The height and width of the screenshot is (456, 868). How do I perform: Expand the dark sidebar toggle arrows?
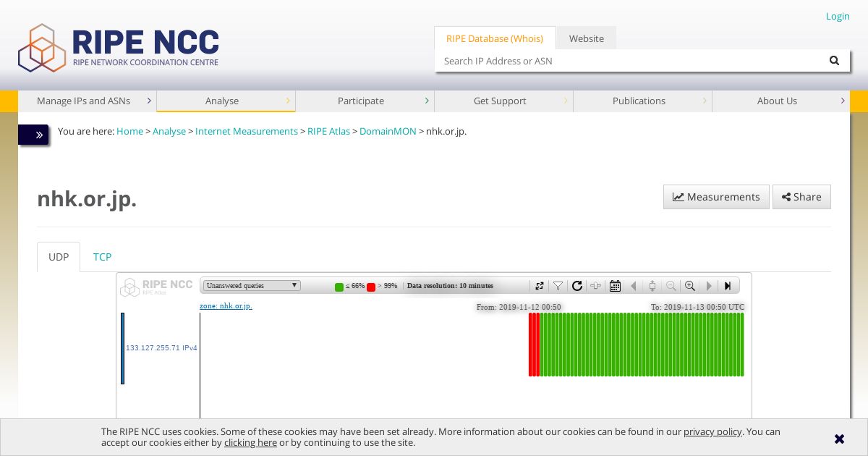[x=33, y=135]
